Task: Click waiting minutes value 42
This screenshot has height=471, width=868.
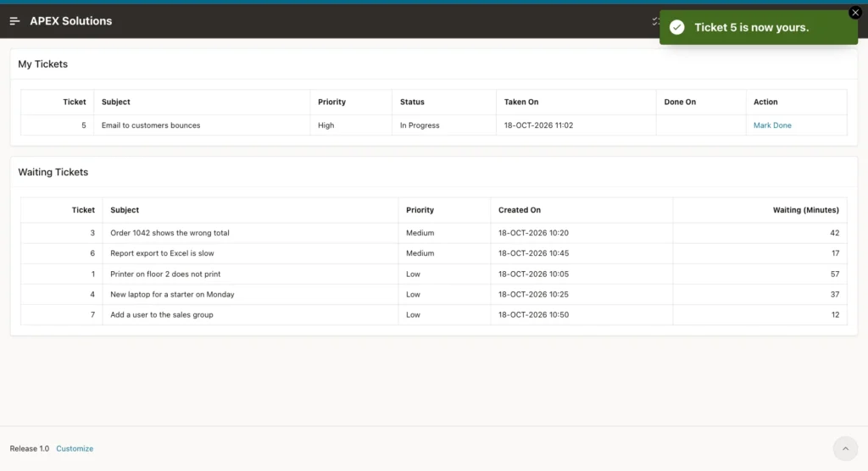Action: point(834,233)
